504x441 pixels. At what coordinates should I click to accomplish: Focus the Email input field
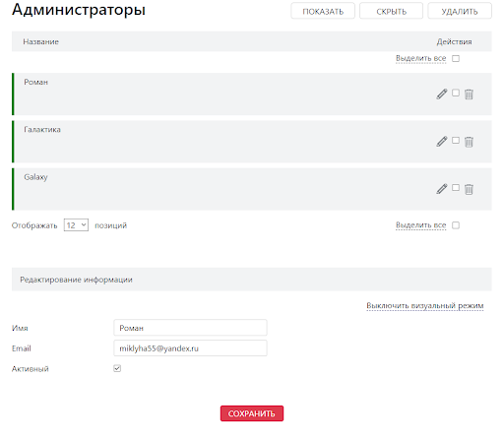click(190, 347)
